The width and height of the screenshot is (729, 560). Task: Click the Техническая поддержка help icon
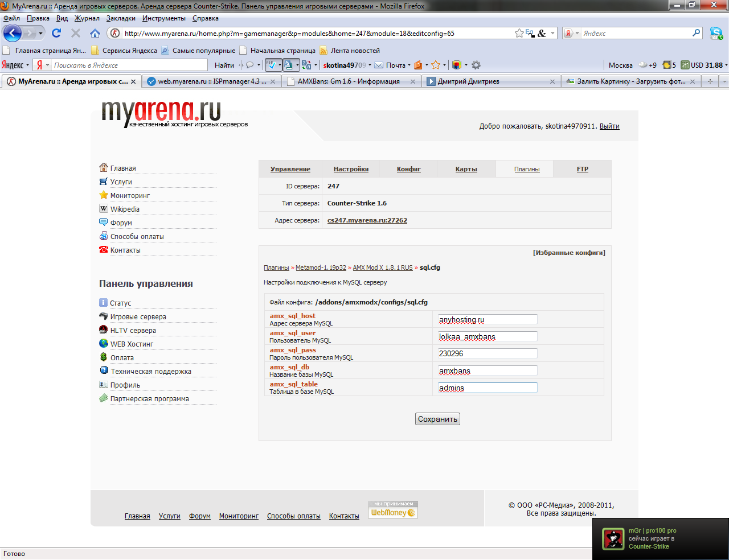pyautogui.click(x=103, y=370)
